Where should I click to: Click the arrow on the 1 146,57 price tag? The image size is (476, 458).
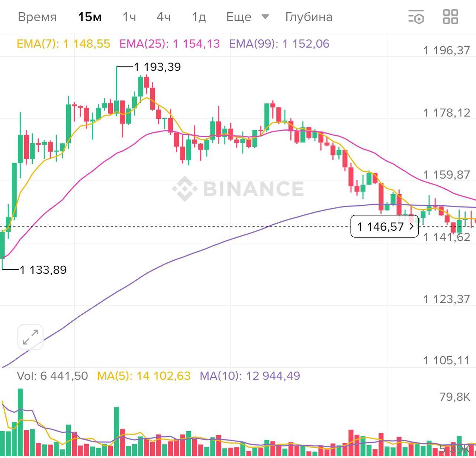[x=412, y=226]
